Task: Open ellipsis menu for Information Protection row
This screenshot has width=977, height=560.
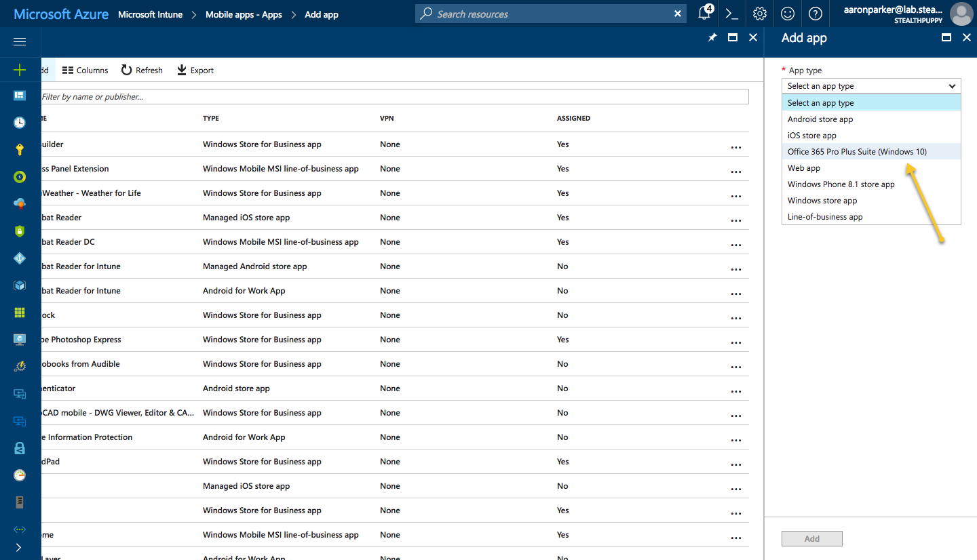Action: pyautogui.click(x=736, y=440)
